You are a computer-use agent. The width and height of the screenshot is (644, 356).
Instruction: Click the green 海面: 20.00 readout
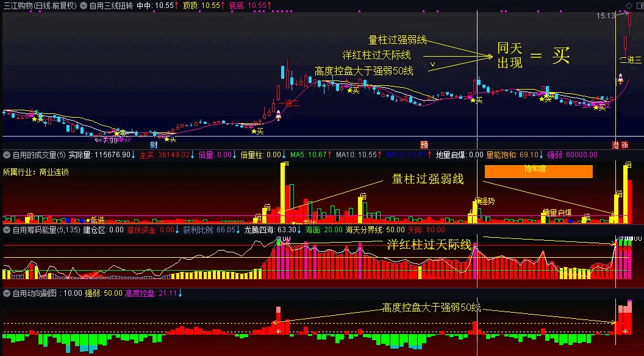324,230
